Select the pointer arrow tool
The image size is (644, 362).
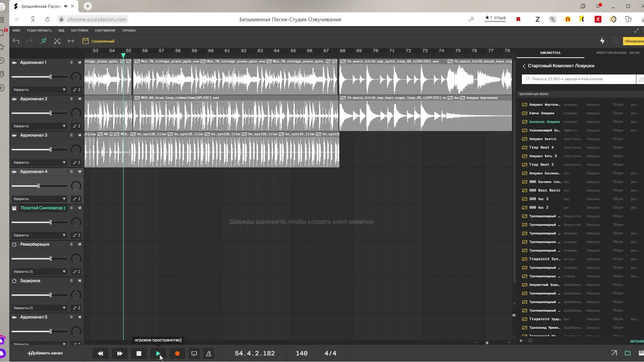[43, 41]
